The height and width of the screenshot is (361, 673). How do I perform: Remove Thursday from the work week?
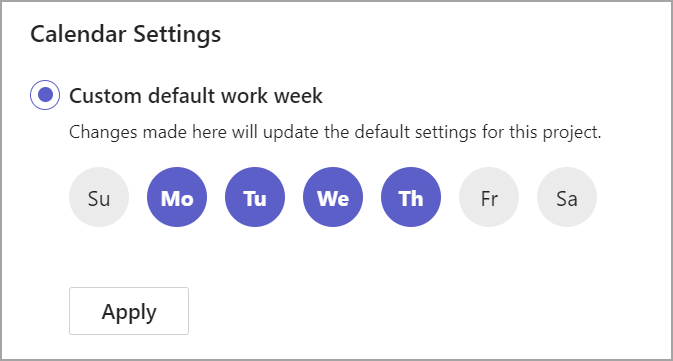coord(411,197)
